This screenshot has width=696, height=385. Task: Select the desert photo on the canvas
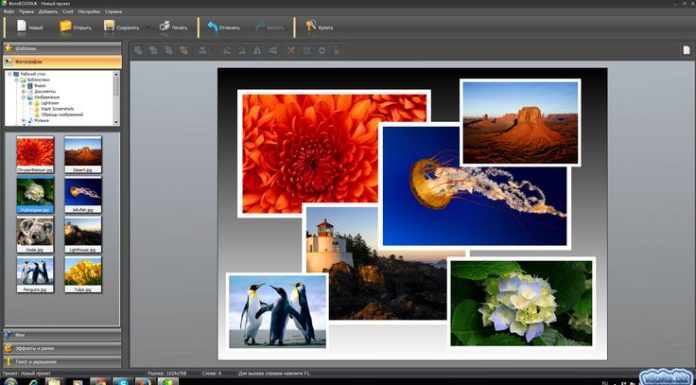[x=520, y=122]
